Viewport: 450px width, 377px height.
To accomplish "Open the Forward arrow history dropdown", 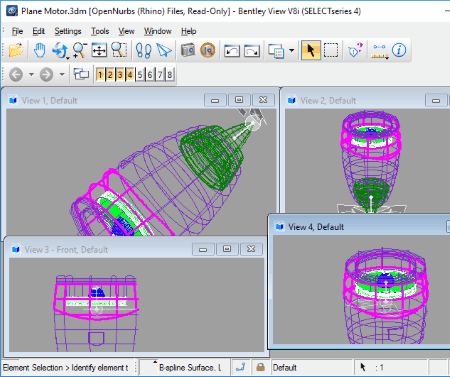I will click(x=62, y=74).
